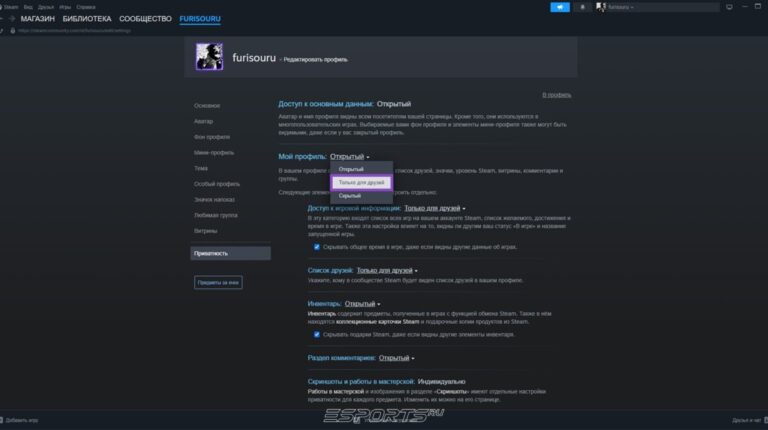The width and height of the screenshot is (768, 430).
Task: Click the blue announcements megaphone icon
Action: pos(560,7)
